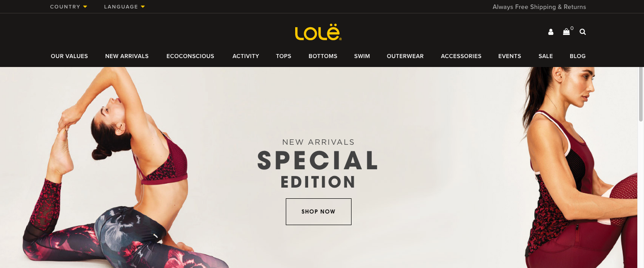The width and height of the screenshot is (644, 268).
Task: Click the search magnifier icon
Action: pos(583,32)
